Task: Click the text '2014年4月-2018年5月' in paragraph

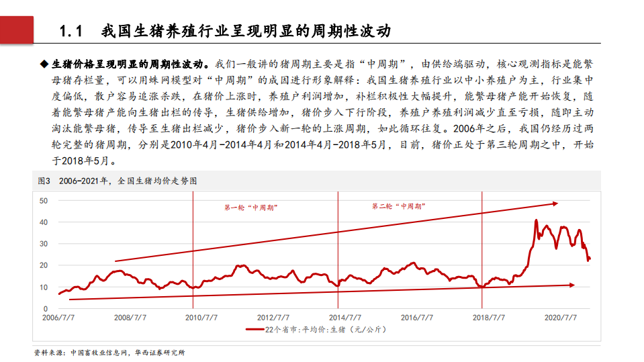Action: coord(335,144)
